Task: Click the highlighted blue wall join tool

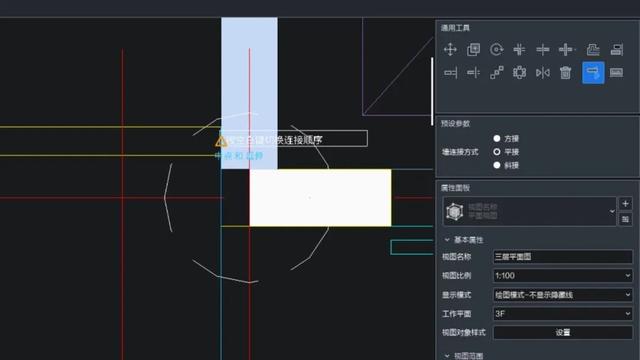Action: point(593,73)
